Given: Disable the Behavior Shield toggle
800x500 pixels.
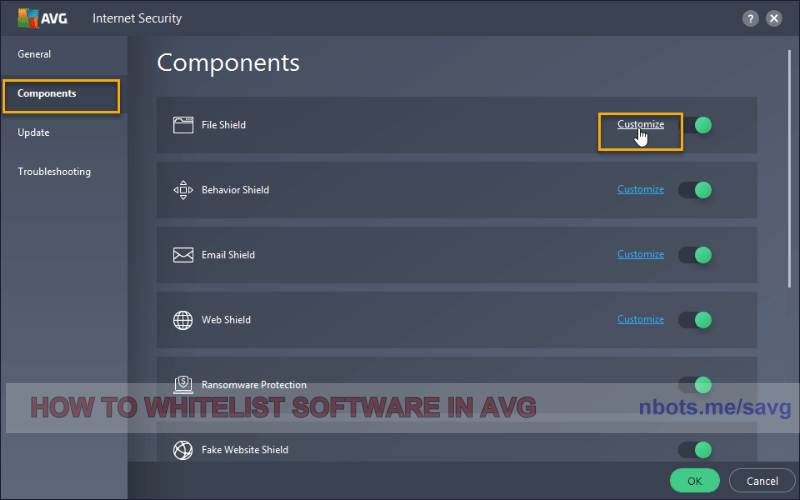Looking at the screenshot, I should click(695, 190).
